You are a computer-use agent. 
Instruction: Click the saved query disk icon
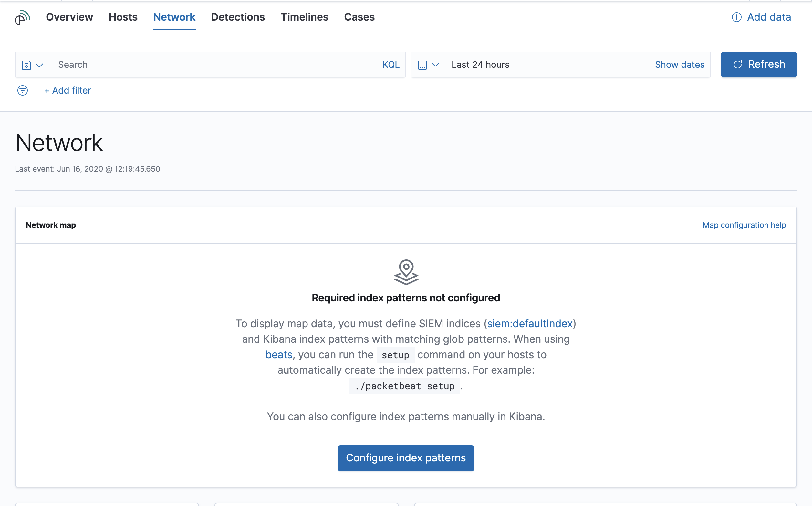26,65
